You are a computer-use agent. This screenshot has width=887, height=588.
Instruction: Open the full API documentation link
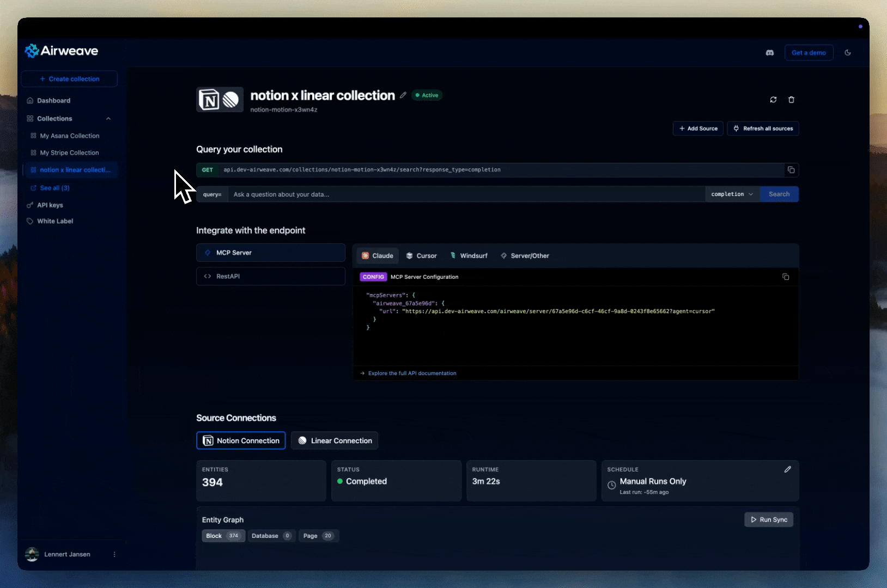pyautogui.click(x=412, y=373)
